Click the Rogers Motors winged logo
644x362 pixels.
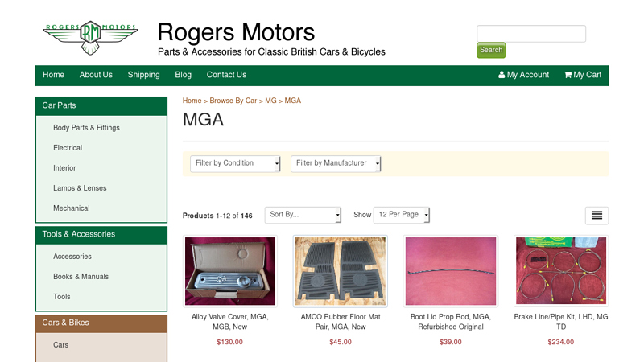(x=90, y=37)
